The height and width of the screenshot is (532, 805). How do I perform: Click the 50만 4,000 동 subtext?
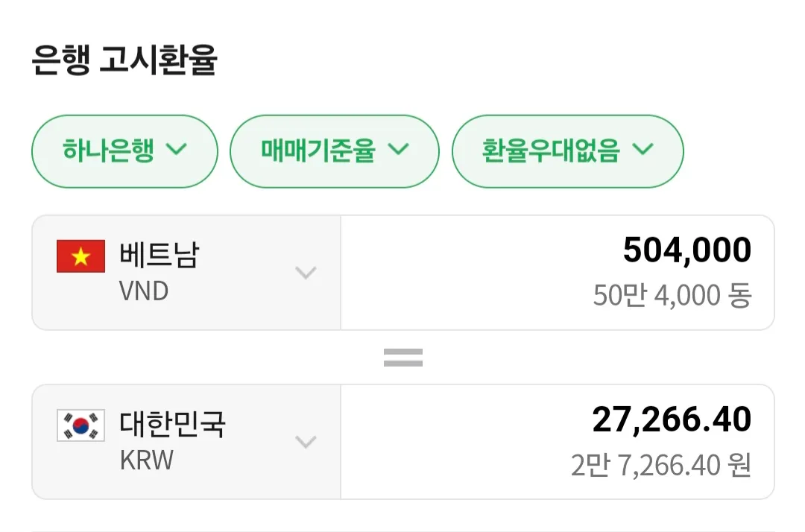(x=672, y=297)
